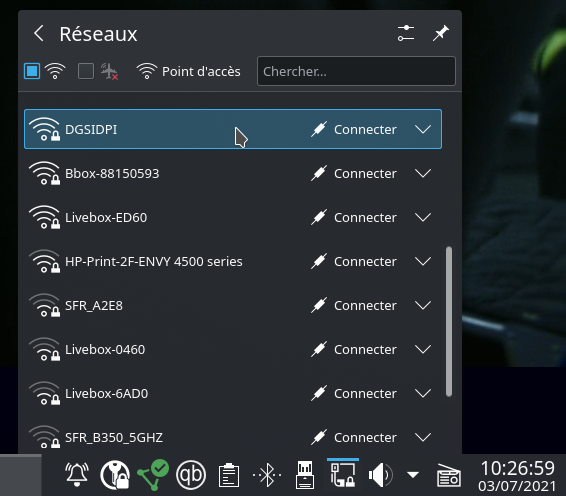The image size is (566, 496).
Task: Select the Bbox-88150593 network entry
Action: (233, 173)
